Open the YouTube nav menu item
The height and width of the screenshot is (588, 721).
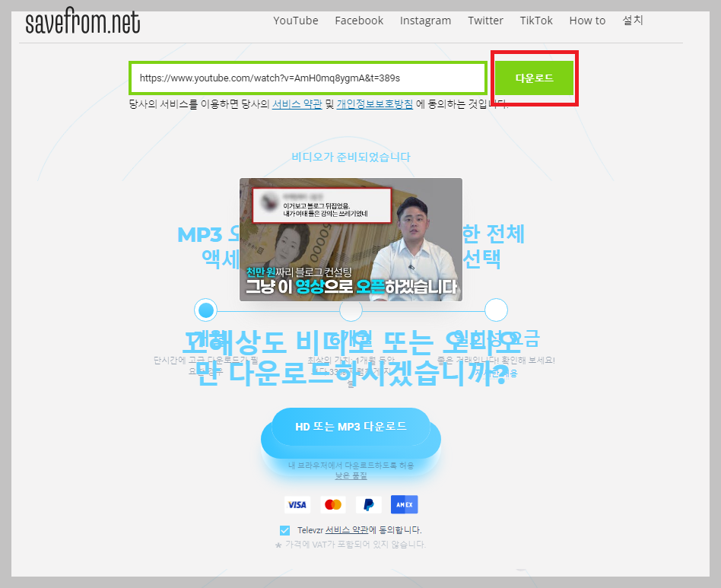pos(296,21)
